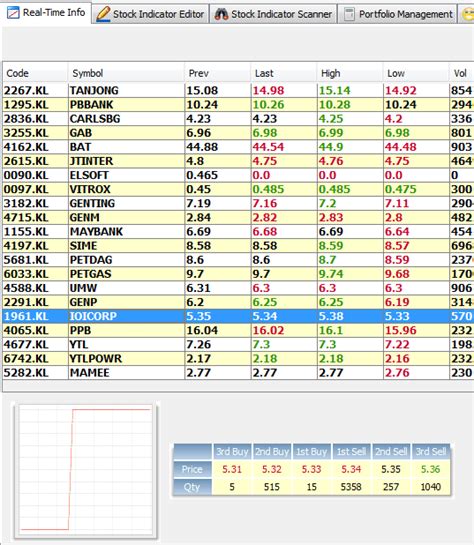Click the Portfolio Management tab icon
Viewport: 474px width, 545px height.
coord(349,14)
